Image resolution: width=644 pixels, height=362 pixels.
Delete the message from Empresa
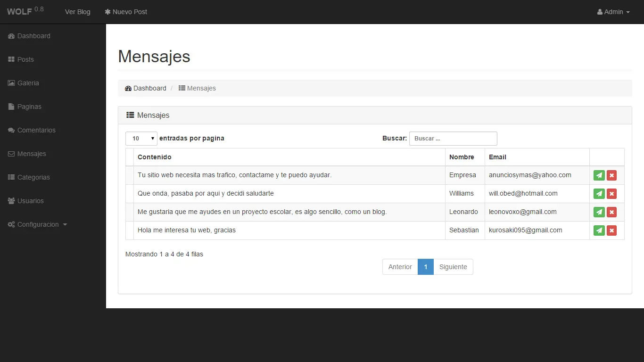[x=612, y=175]
